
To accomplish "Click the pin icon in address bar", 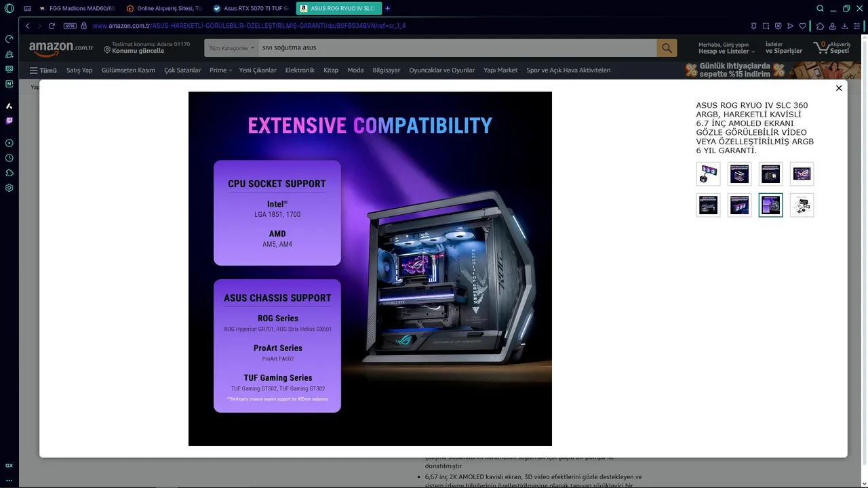I will (753, 26).
